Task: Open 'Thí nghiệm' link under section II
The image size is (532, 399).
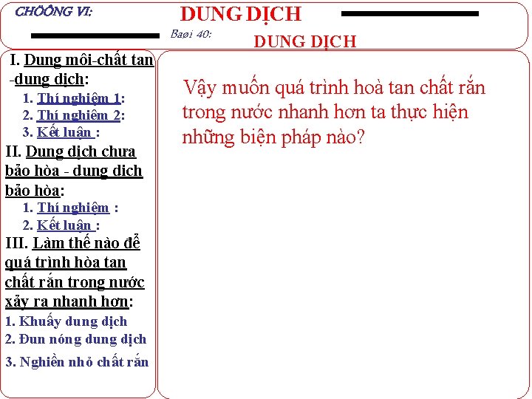Action: pos(73,208)
